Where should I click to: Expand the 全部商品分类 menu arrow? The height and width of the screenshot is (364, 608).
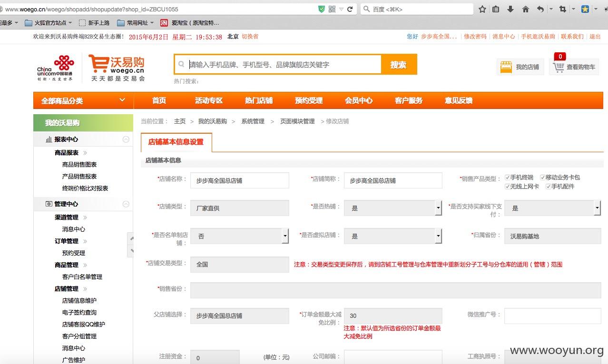pyautogui.click(x=122, y=100)
